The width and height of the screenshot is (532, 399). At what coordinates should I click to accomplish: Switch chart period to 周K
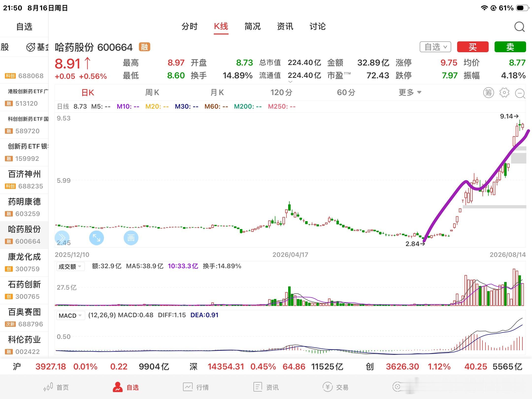pos(152,93)
